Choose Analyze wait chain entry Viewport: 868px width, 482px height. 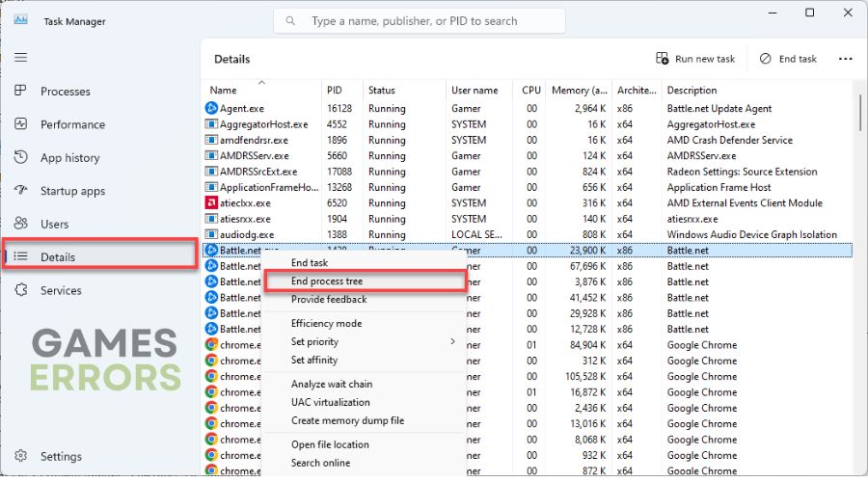coord(332,384)
